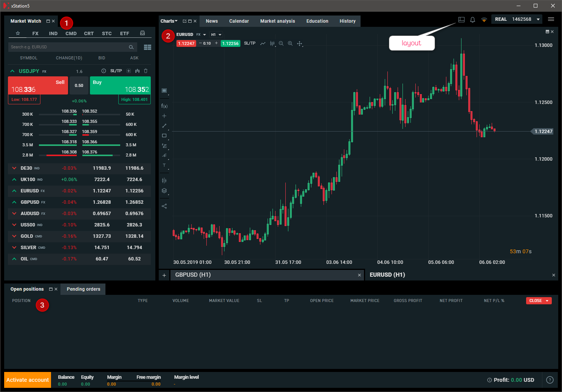
Task: Edit the USDJPY 0.50 volume field
Action: (79, 85)
